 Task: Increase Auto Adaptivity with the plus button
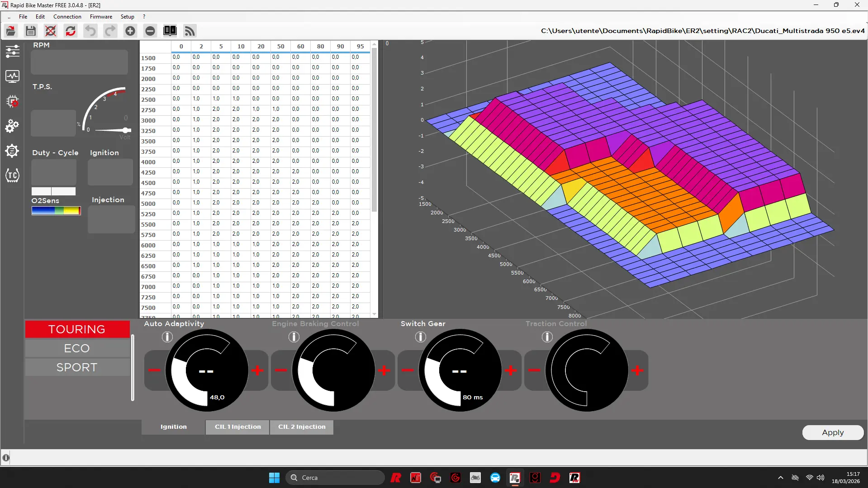tap(258, 370)
